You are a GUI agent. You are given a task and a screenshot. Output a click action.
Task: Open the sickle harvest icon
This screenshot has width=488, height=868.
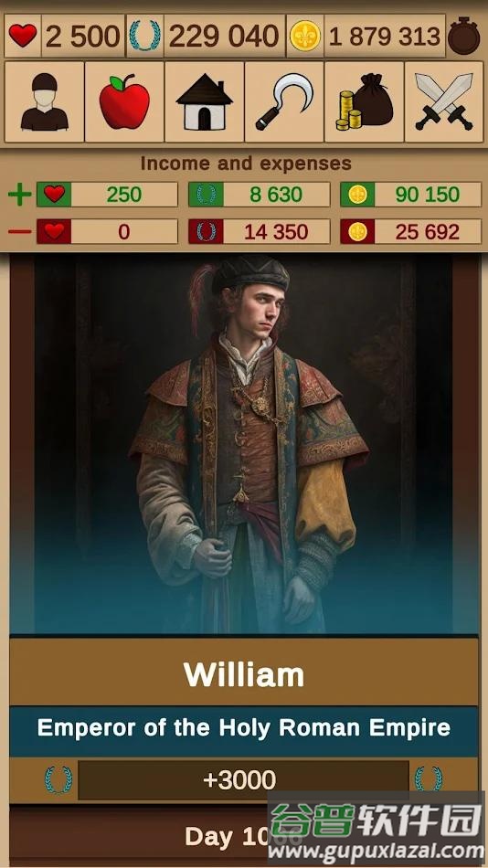click(x=284, y=101)
